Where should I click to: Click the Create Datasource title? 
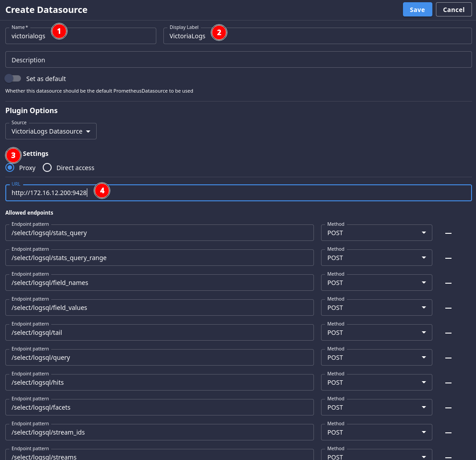click(46, 10)
